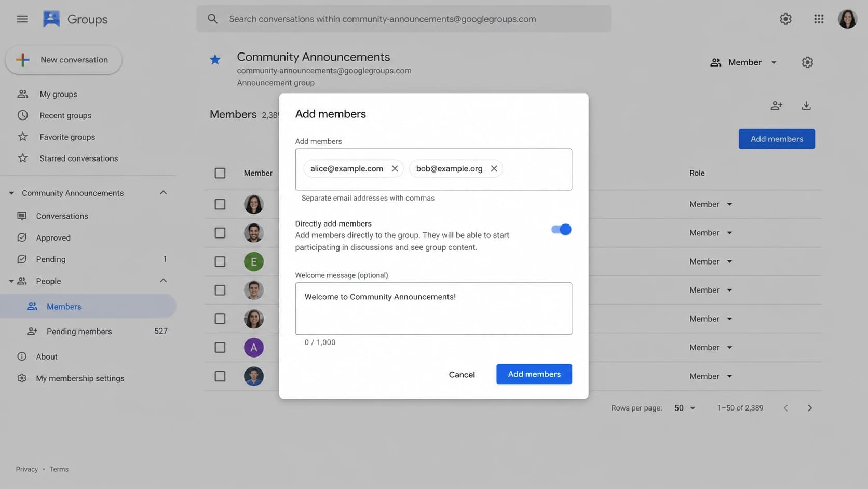Open role dropdown for A member row
The height and width of the screenshot is (489, 868).
click(x=711, y=348)
